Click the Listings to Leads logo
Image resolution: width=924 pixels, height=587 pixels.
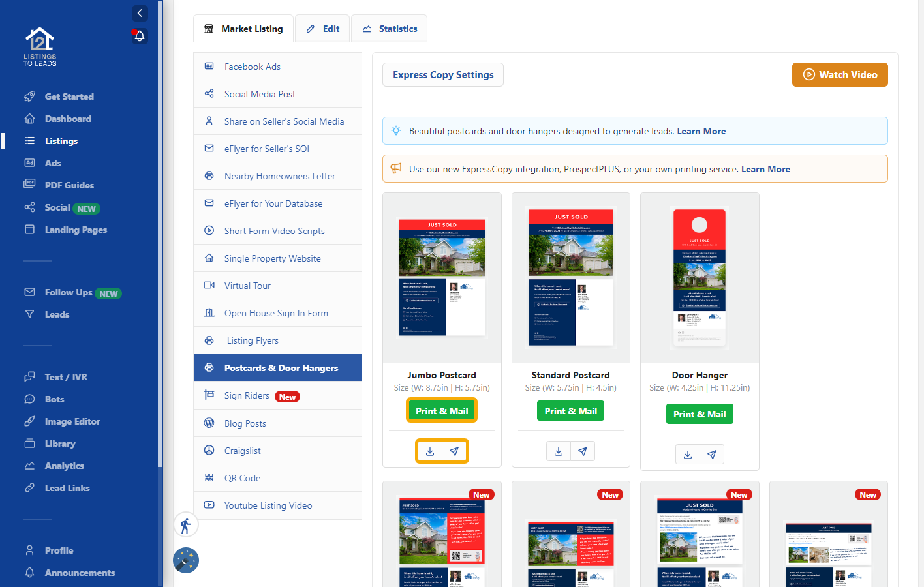click(x=40, y=47)
